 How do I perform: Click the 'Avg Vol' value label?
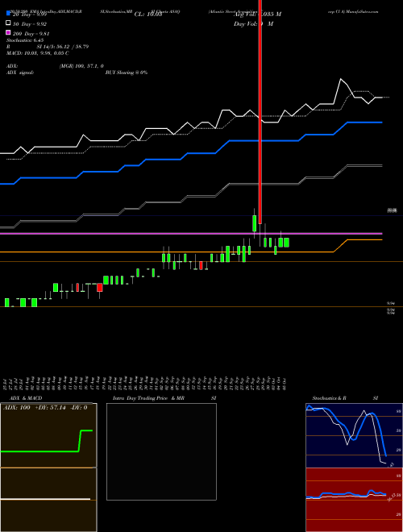pos(257,15)
